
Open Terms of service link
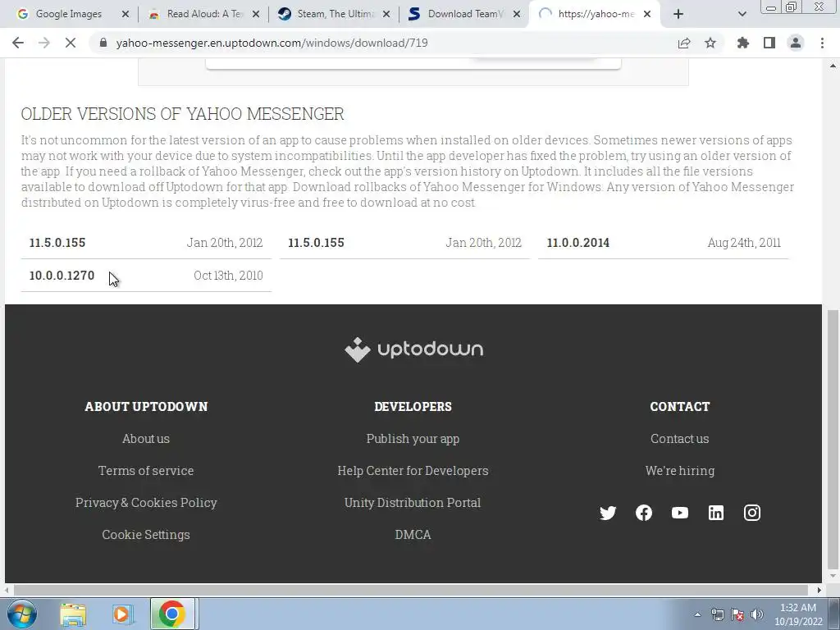146,470
